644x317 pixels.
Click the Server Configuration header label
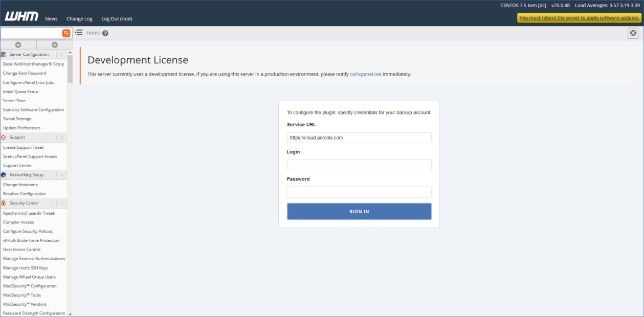[29, 54]
